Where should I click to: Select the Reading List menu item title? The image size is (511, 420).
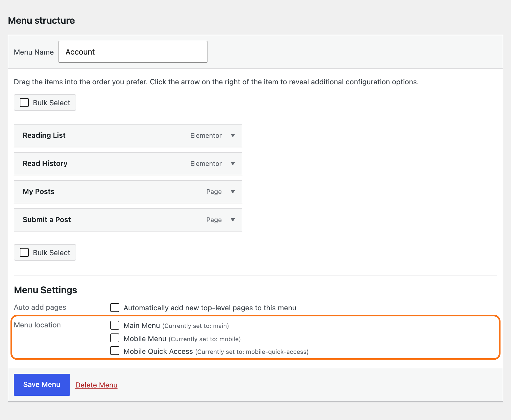tap(44, 135)
